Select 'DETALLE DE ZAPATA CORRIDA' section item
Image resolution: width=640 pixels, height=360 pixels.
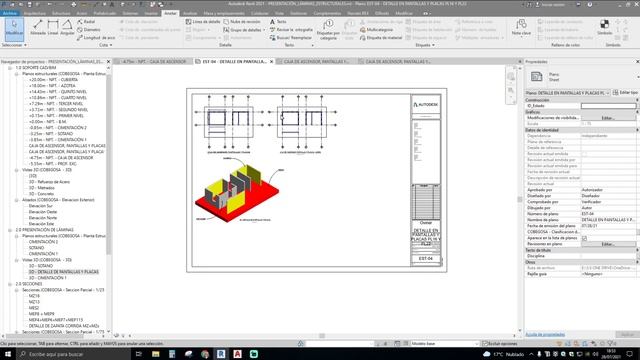coord(64,326)
